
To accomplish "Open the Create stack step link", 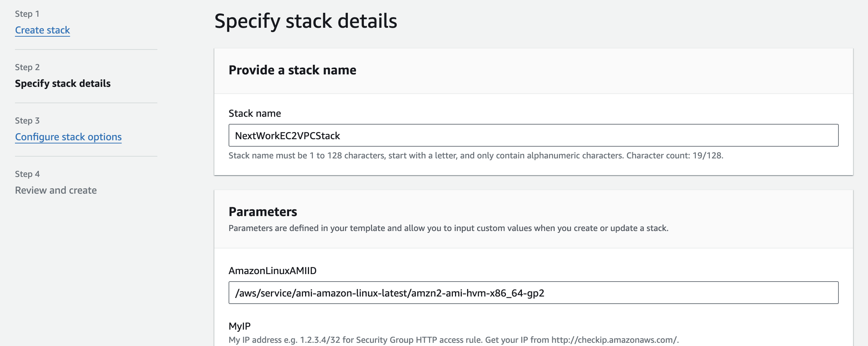I will coord(42,30).
